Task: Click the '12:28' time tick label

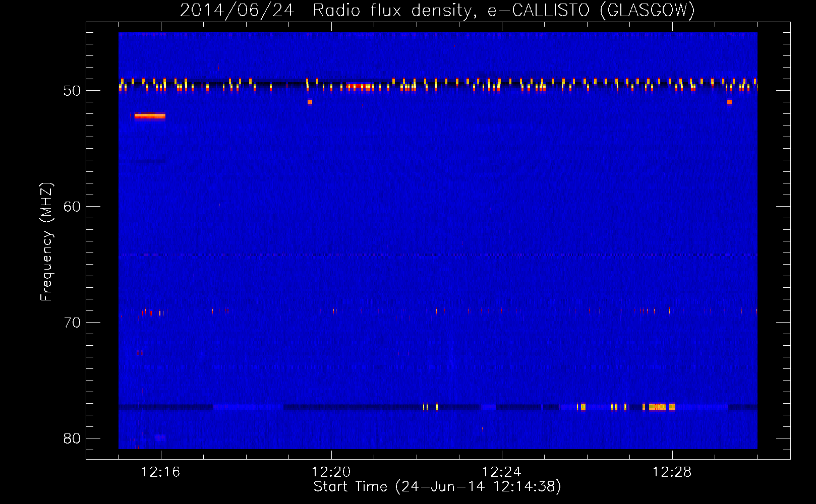Action: pos(672,472)
